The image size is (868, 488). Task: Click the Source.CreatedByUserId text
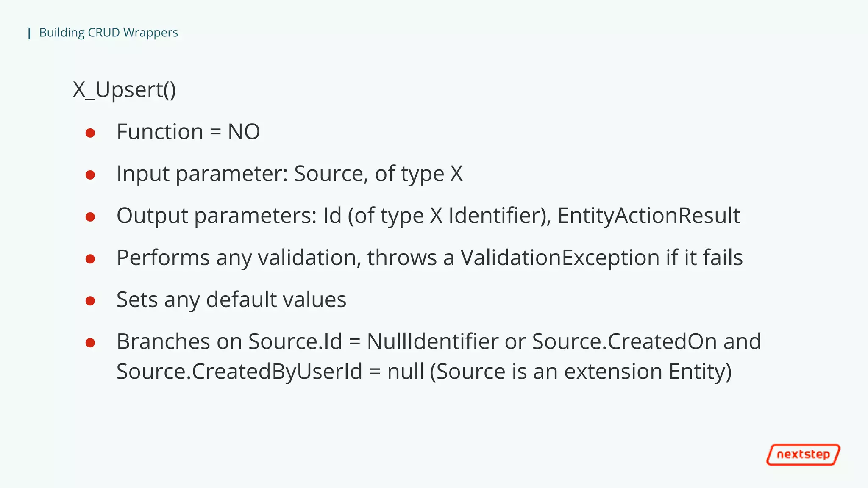pos(239,372)
